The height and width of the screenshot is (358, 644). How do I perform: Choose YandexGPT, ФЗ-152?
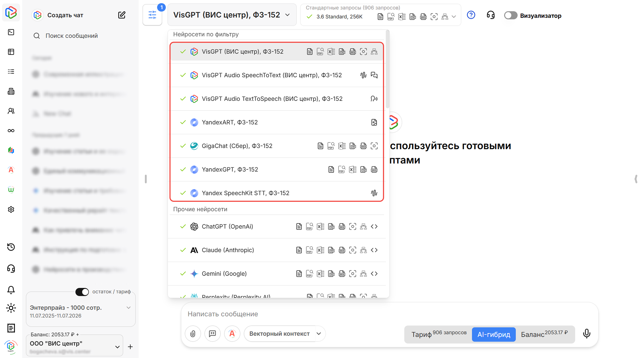(277, 169)
